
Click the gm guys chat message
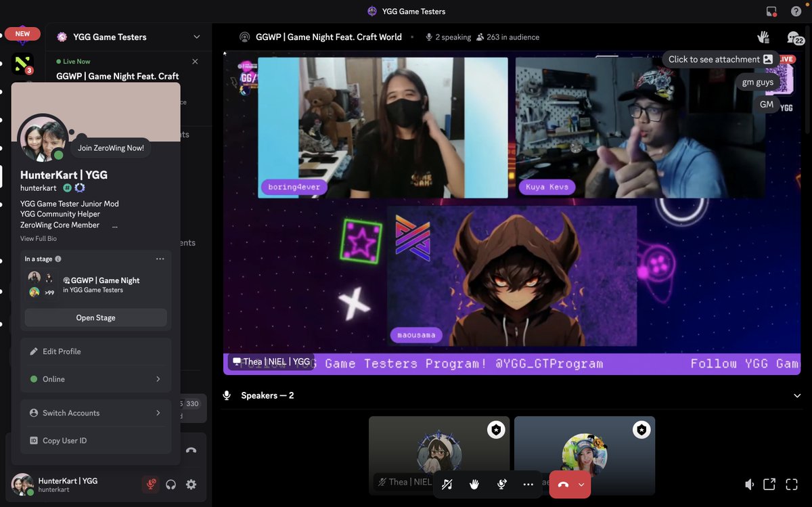(x=757, y=83)
